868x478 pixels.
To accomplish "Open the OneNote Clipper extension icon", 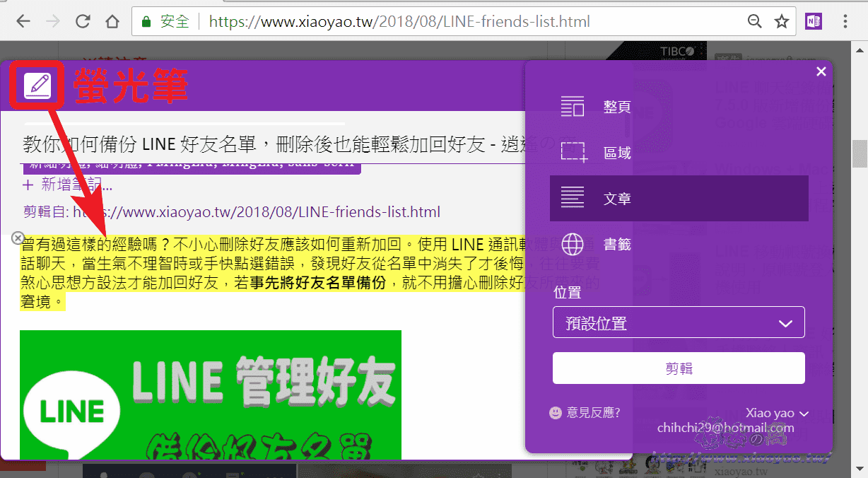I will click(x=812, y=21).
